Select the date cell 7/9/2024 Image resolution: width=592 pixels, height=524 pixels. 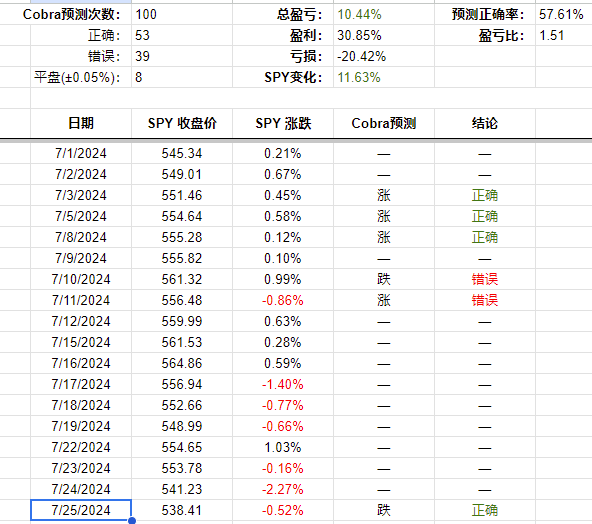pyautogui.click(x=81, y=258)
